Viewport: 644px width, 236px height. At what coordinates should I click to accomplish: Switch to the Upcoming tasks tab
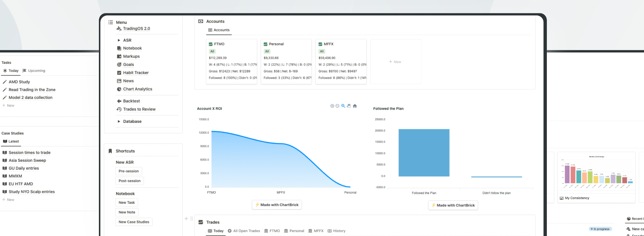[34, 71]
